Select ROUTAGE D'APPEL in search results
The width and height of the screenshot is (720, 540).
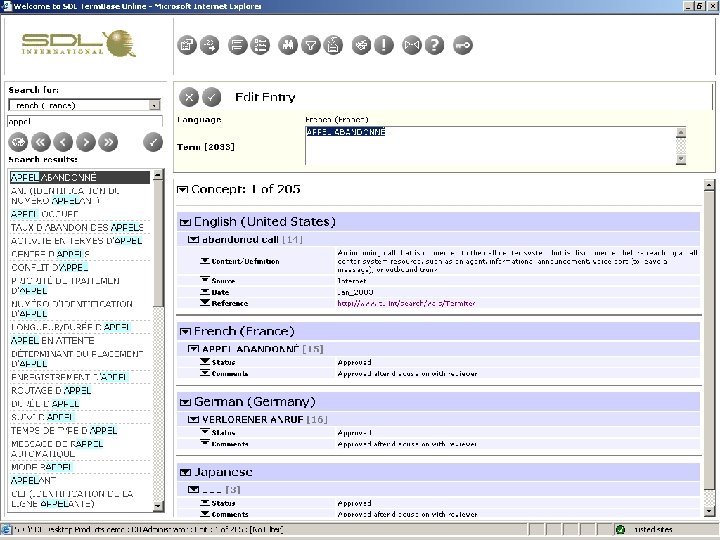[51, 390]
